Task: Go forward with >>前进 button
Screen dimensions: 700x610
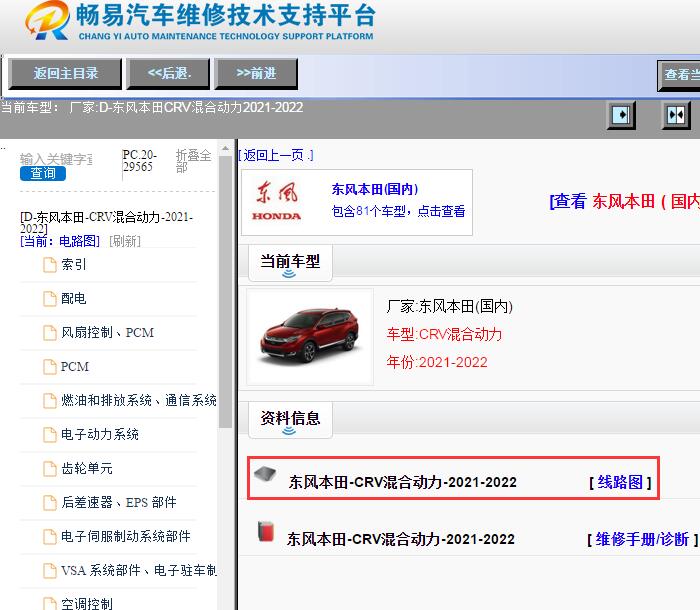Action: click(x=256, y=74)
